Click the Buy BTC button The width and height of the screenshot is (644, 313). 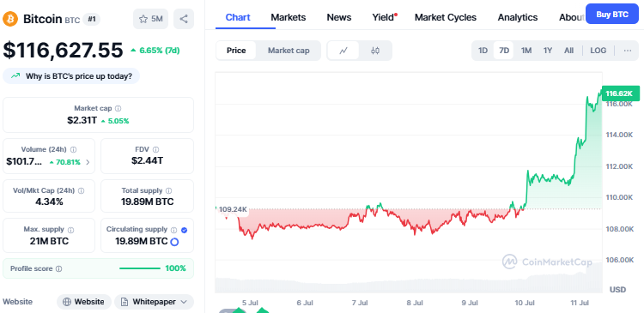click(612, 14)
